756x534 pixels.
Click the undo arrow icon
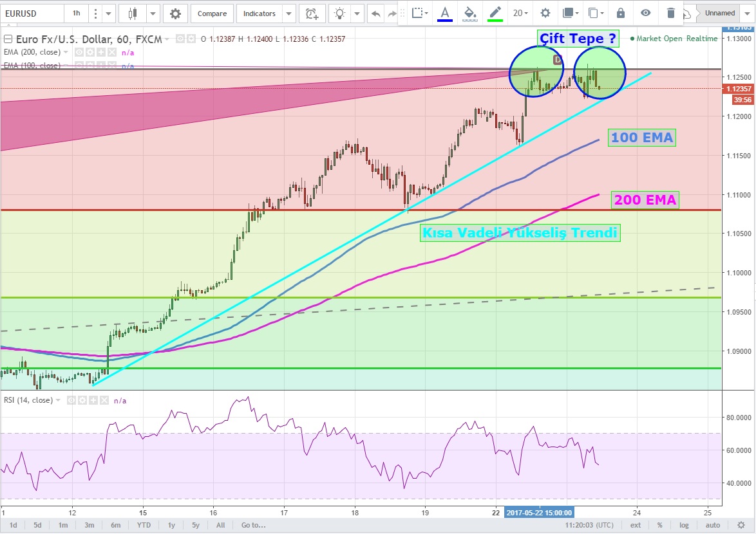[x=376, y=14]
